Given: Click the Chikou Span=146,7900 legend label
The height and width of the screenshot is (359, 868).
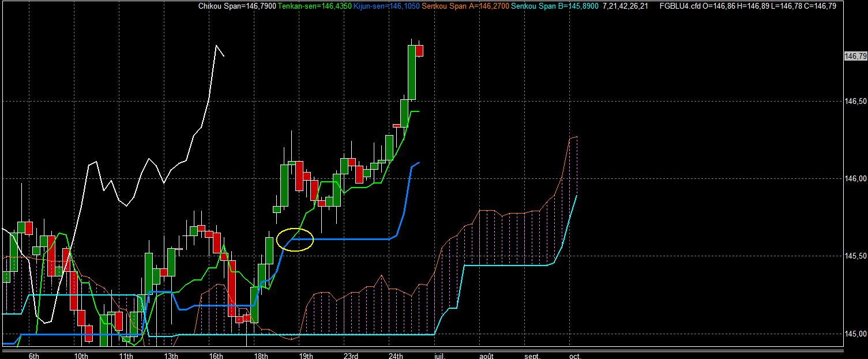Looking at the screenshot, I should pyautogui.click(x=237, y=6).
